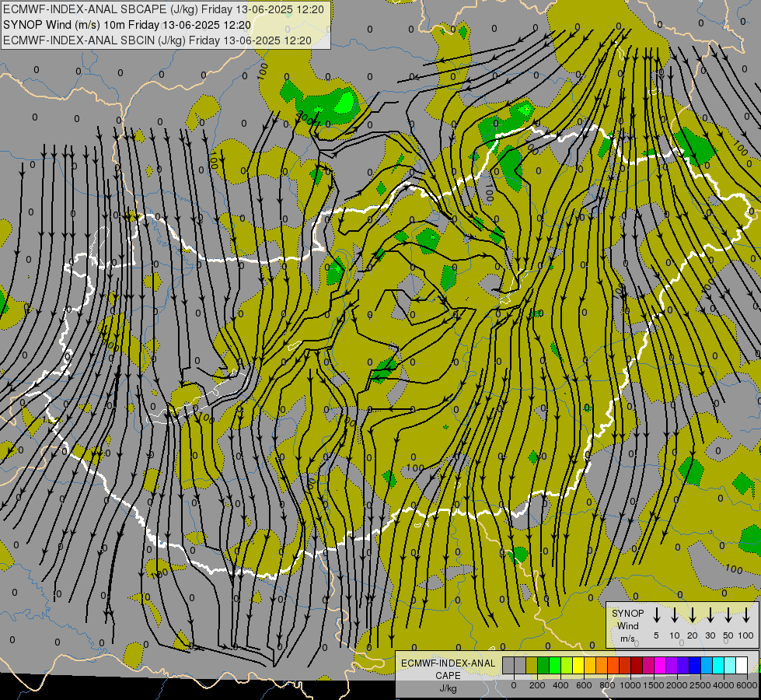Pick the bright green CAPE legend swatch
Viewport: 761px width, 700px height.
pos(555,665)
